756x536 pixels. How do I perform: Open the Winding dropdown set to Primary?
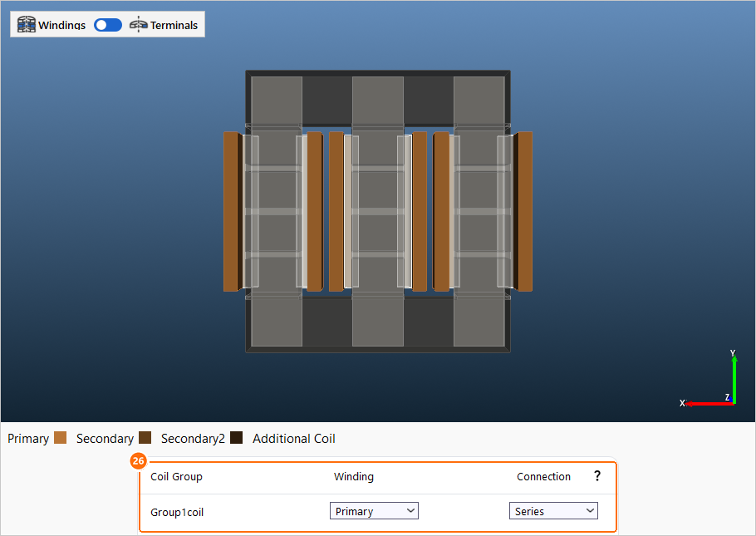coord(374,511)
